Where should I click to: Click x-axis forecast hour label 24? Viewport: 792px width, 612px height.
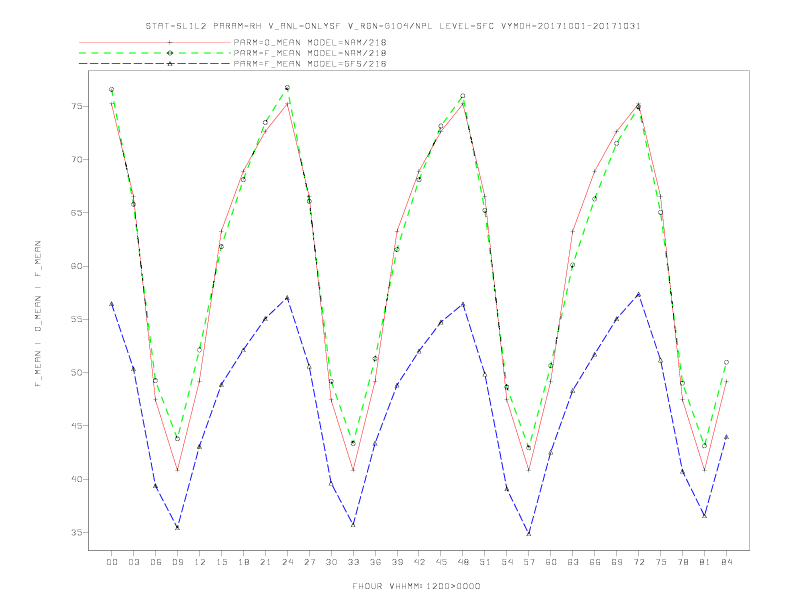click(287, 562)
